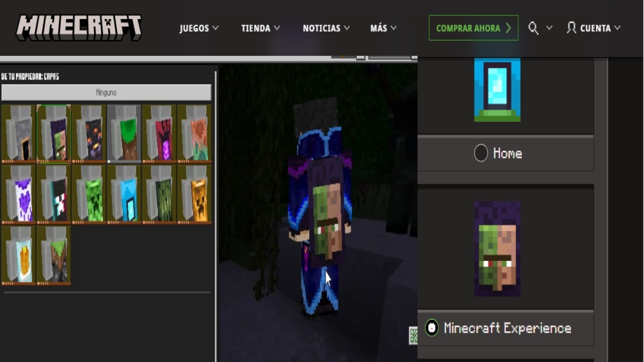Choose the white cape with purple hearts

coord(19,194)
